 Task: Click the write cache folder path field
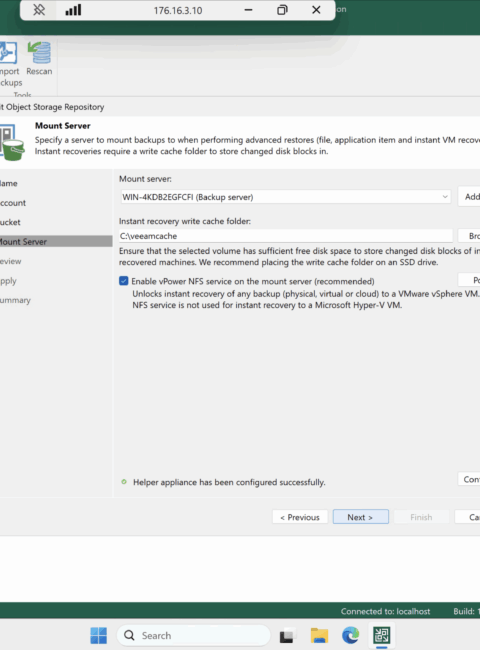286,236
